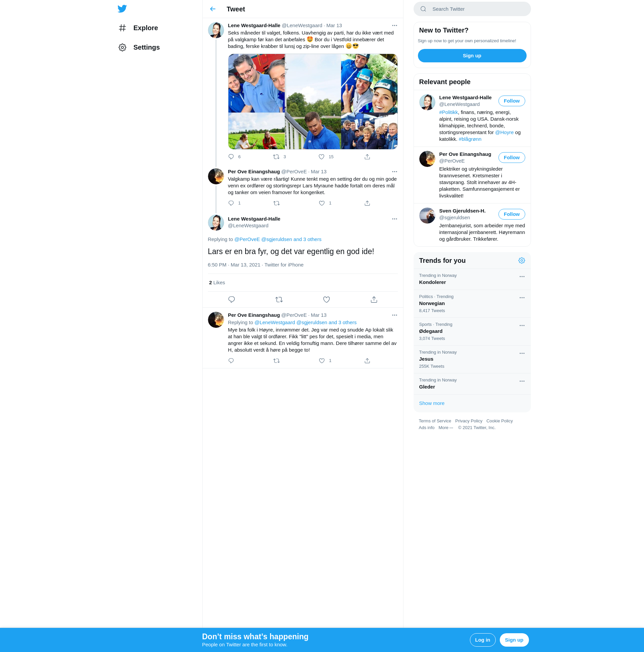
Task: Open more options on Per Ove's Høyre reply
Action: tap(394, 315)
